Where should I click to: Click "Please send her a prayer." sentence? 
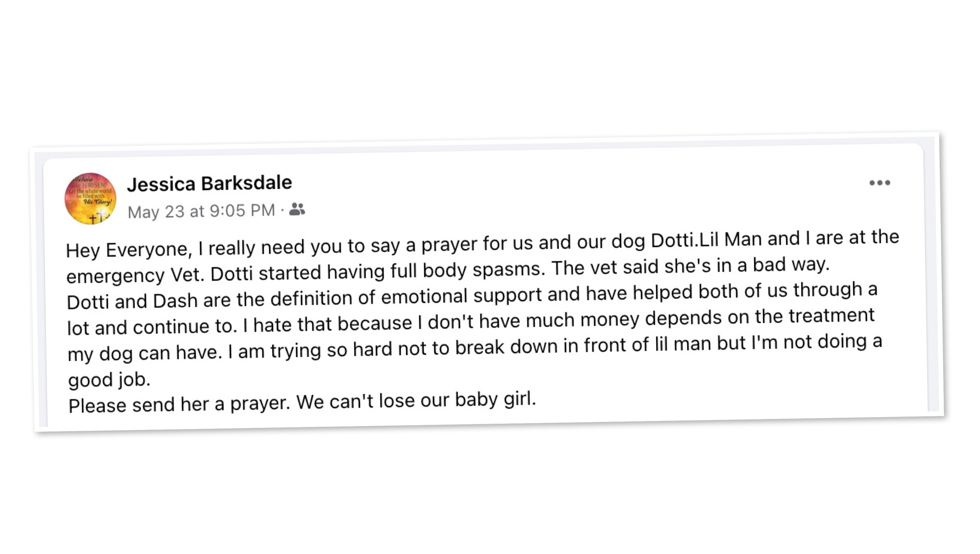click(179, 405)
